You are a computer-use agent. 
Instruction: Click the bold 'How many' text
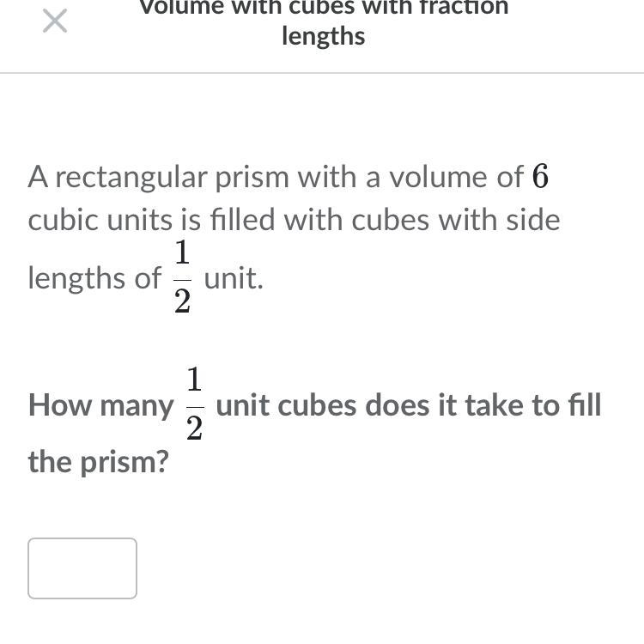pyautogui.click(x=101, y=405)
